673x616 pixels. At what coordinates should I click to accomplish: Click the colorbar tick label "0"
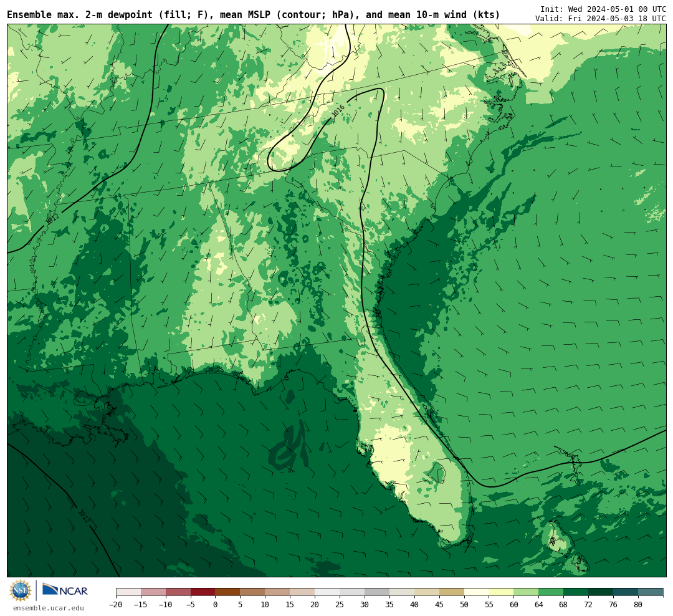tap(216, 604)
